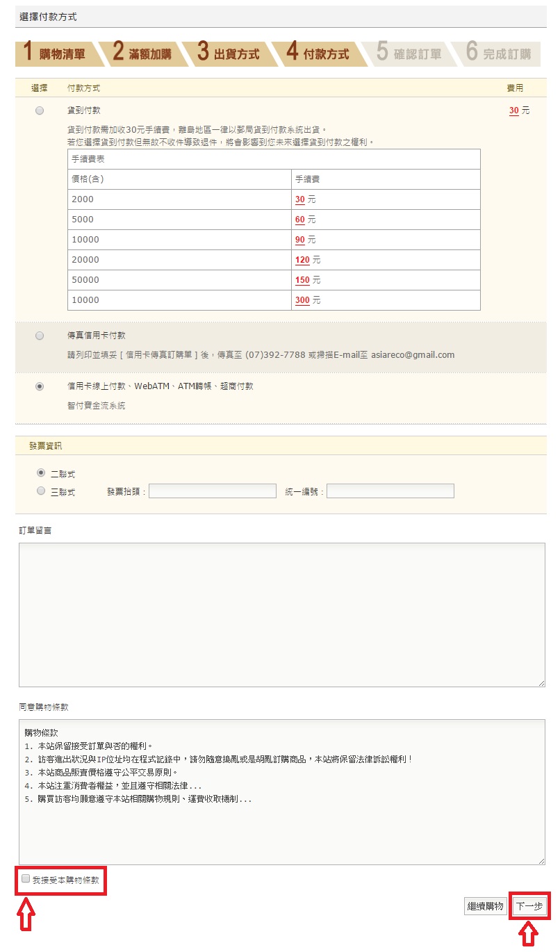
Task: Select 信用卡線上付款 WebATM radio
Action: (40, 386)
